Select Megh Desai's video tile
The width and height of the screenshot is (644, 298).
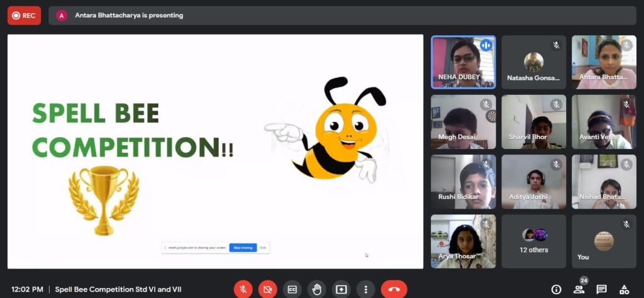[463, 121]
